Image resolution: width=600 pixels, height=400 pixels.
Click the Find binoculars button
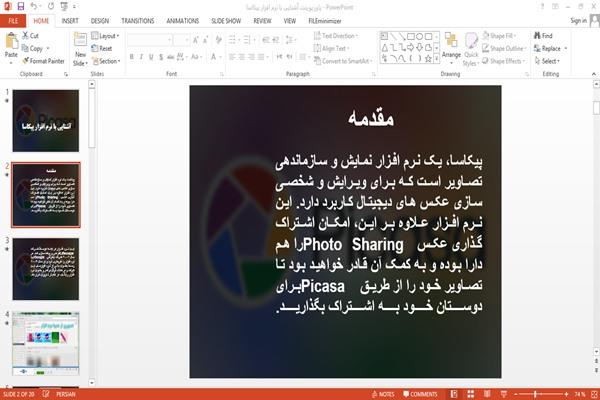(x=543, y=36)
